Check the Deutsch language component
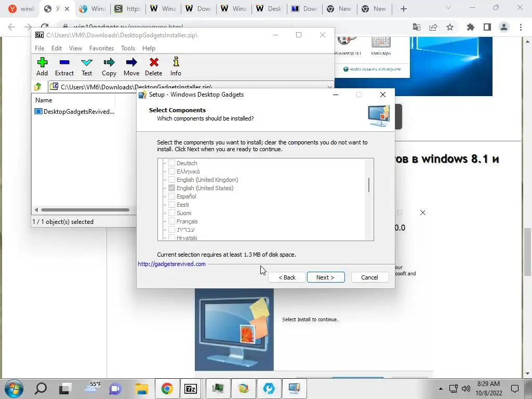The height and width of the screenshot is (399, 532). [x=171, y=163]
